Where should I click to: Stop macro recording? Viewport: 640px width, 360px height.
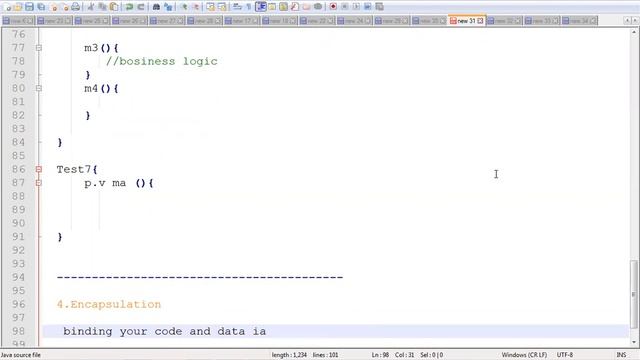click(344, 7)
